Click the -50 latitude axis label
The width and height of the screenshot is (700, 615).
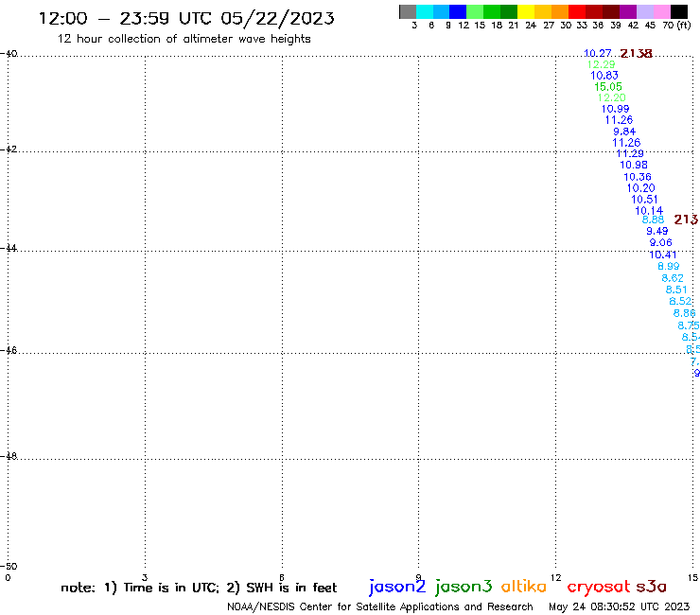point(9,567)
